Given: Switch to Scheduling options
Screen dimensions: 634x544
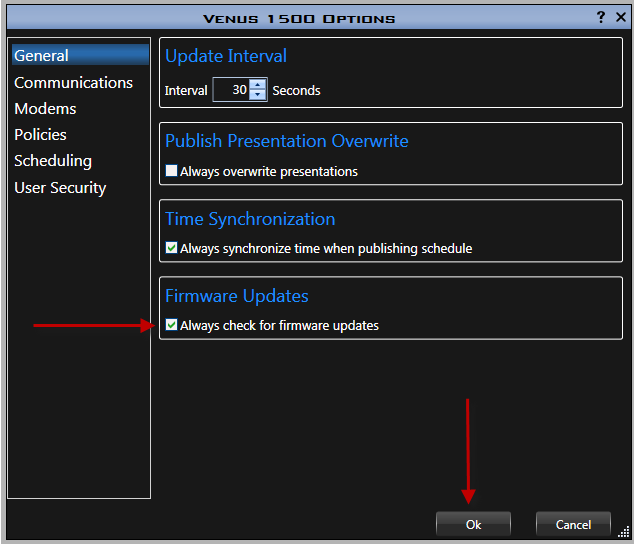Looking at the screenshot, I should click(53, 161).
